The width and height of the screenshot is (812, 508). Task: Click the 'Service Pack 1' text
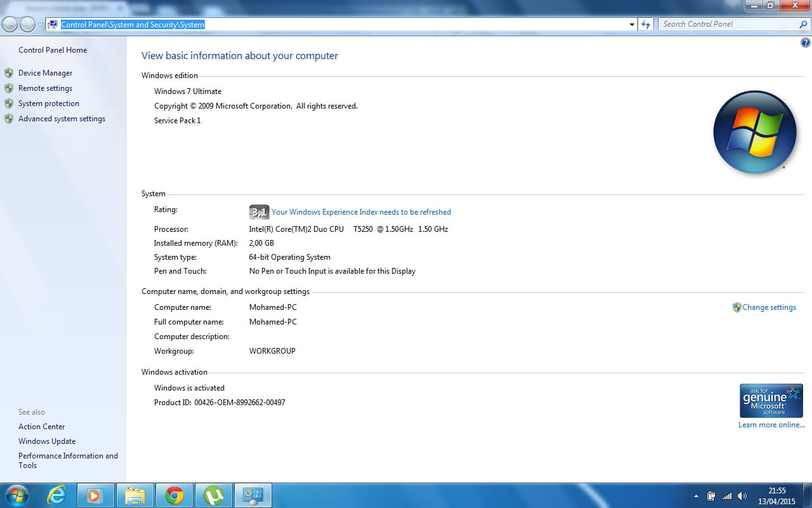[x=177, y=121]
